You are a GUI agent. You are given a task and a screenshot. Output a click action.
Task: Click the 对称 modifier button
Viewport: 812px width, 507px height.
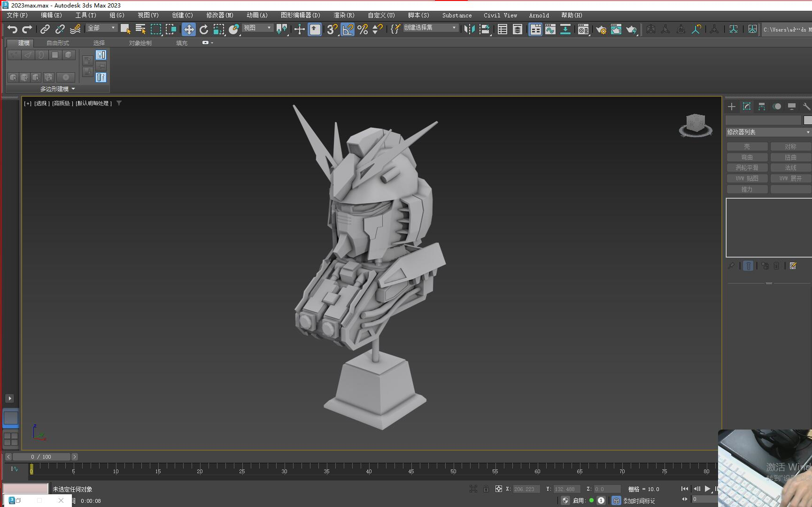[x=790, y=146]
